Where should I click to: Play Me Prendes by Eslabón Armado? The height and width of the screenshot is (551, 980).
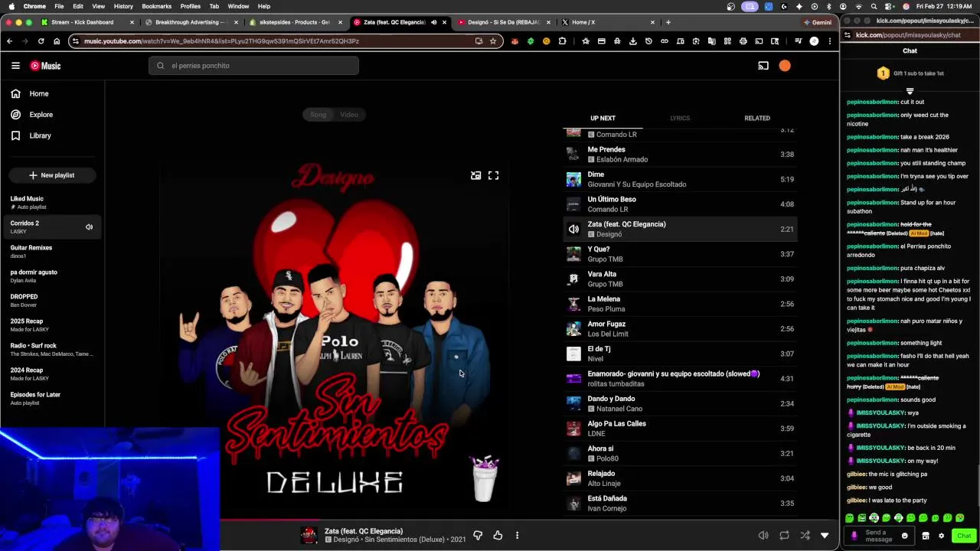(x=680, y=155)
